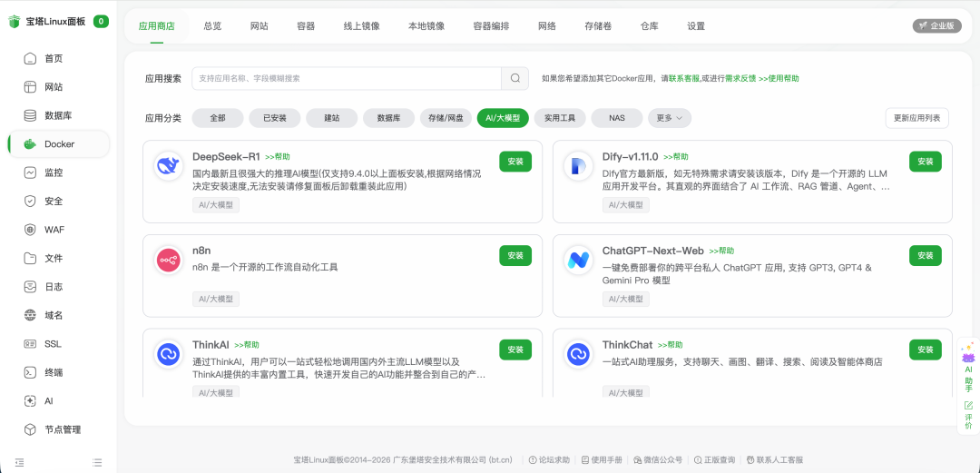Click the 域名 globe icon
The width and height of the screenshot is (980, 473).
(30, 315)
